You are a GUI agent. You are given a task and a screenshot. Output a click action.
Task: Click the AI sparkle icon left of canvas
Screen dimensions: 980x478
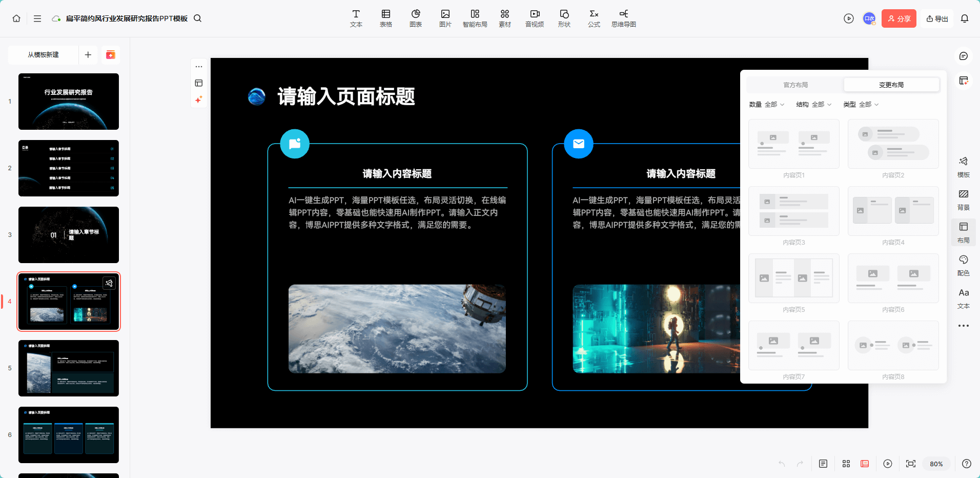pyautogui.click(x=199, y=99)
